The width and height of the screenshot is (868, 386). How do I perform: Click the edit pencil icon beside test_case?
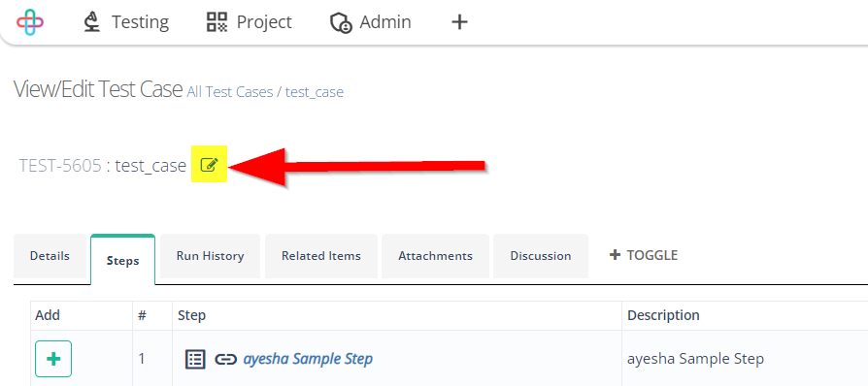[x=210, y=164]
